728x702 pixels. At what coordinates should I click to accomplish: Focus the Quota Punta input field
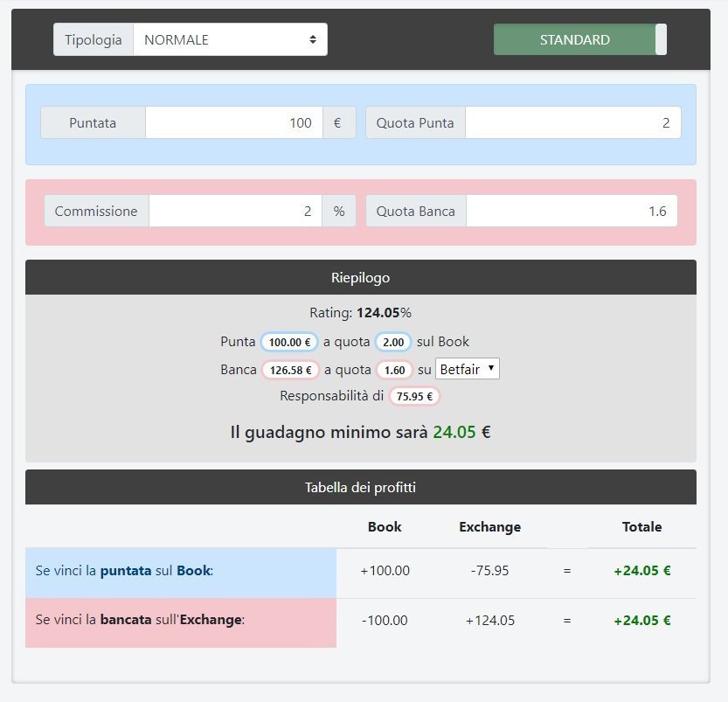click(x=572, y=122)
